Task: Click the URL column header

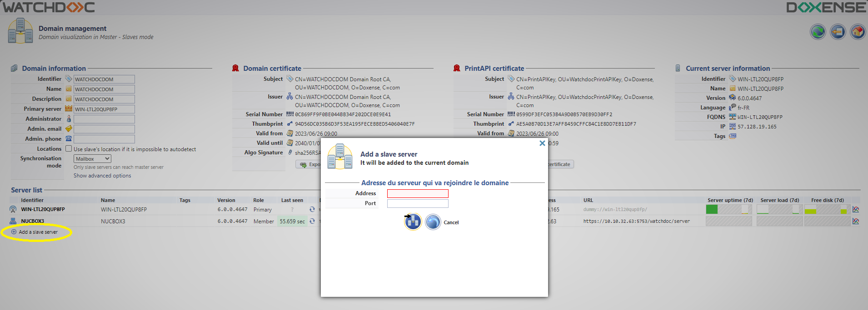Action: click(x=588, y=200)
